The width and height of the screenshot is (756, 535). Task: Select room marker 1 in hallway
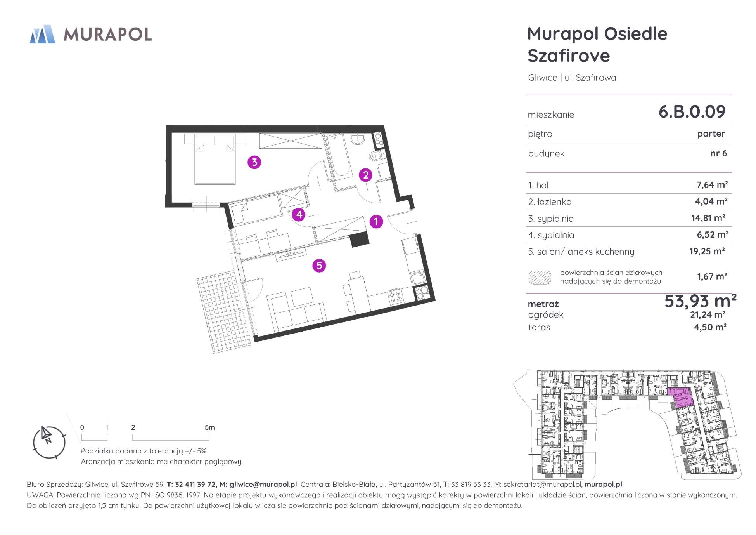tap(375, 222)
